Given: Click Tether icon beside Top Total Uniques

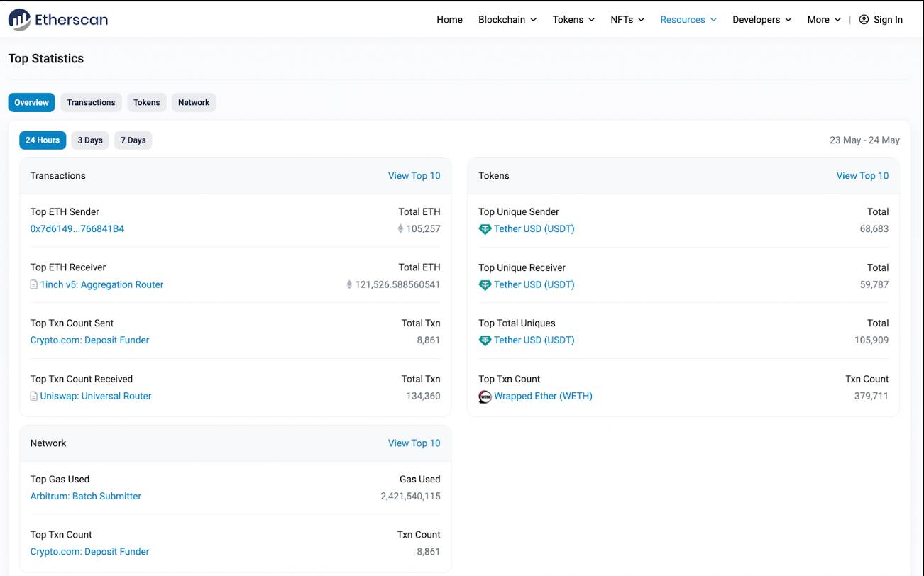Looking at the screenshot, I should pyautogui.click(x=485, y=340).
